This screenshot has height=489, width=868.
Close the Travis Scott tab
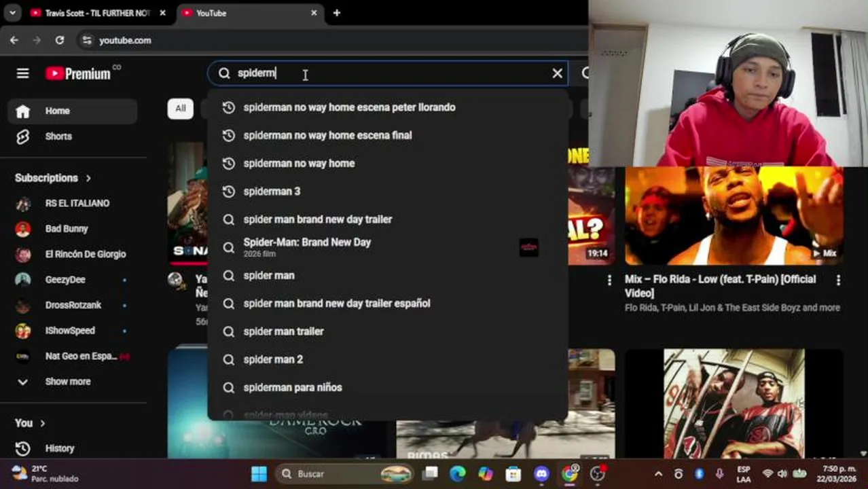tap(162, 13)
